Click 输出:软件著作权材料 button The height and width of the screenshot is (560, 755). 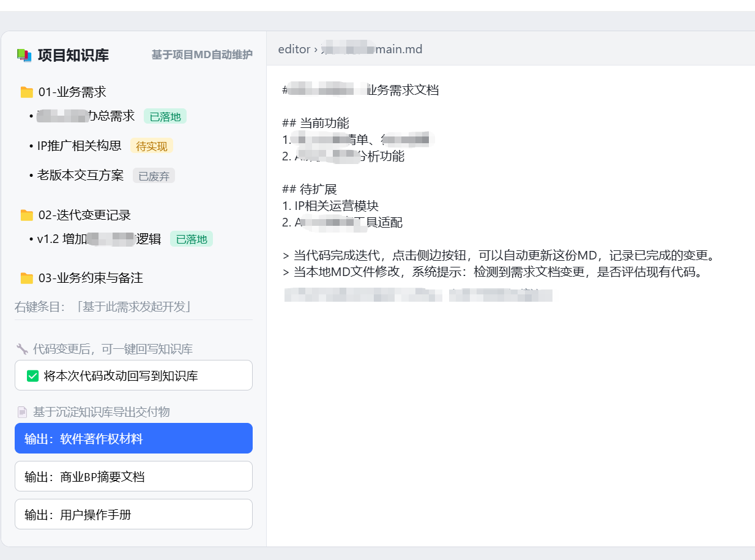click(133, 439)
